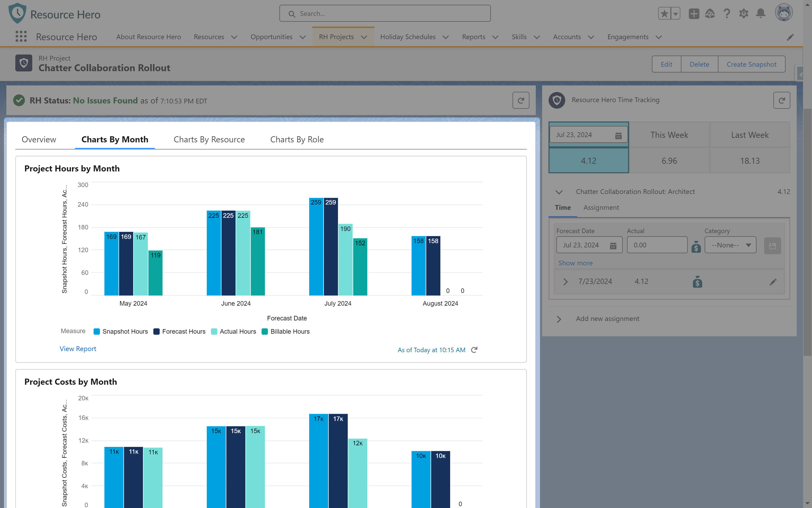Click As of Today at 10:15 AM link
The image size is (812, 508).
pos(431,350)
